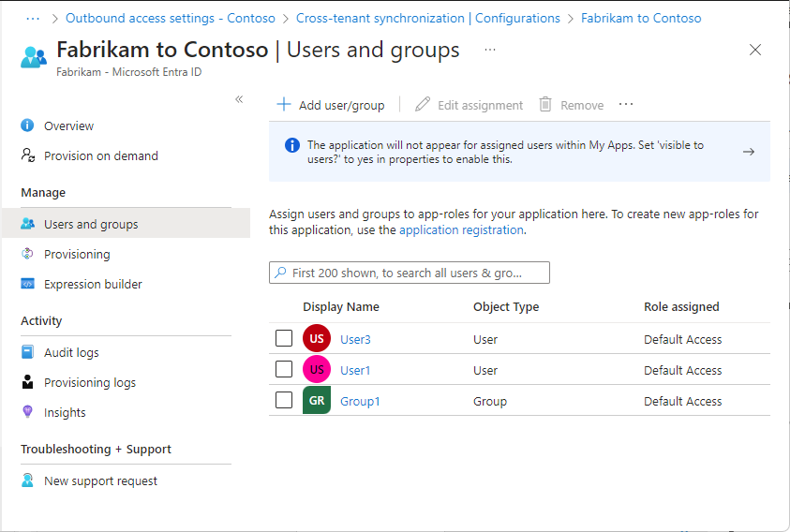790x532 pixels.
Task: Open Insights from the sidebar
Action: [x=65, y=412]
